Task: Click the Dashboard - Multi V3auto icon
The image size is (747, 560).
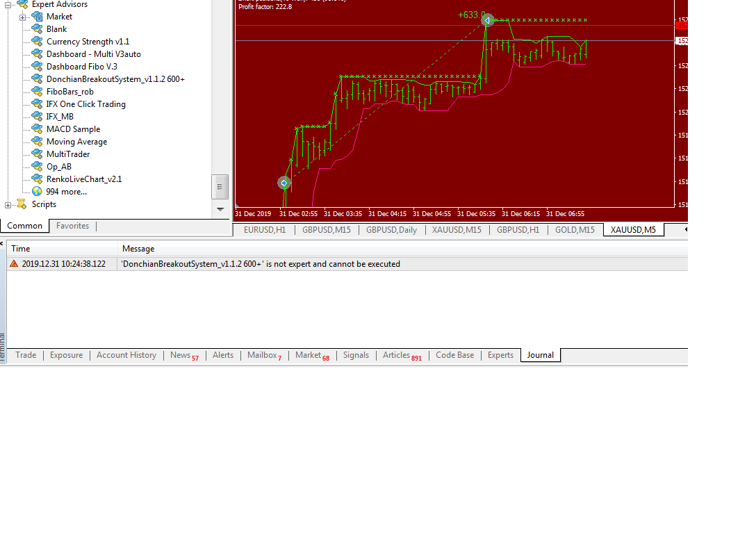Action: point(37,54)
